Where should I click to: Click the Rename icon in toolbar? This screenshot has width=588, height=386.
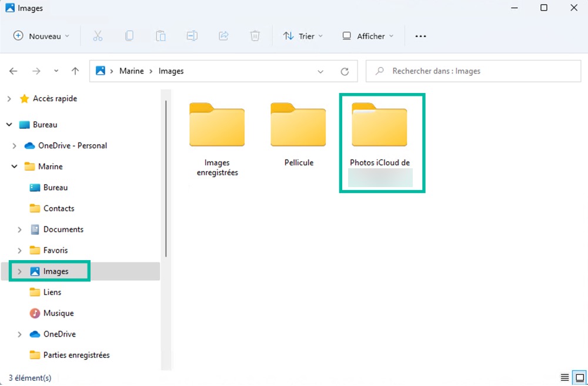192,36
